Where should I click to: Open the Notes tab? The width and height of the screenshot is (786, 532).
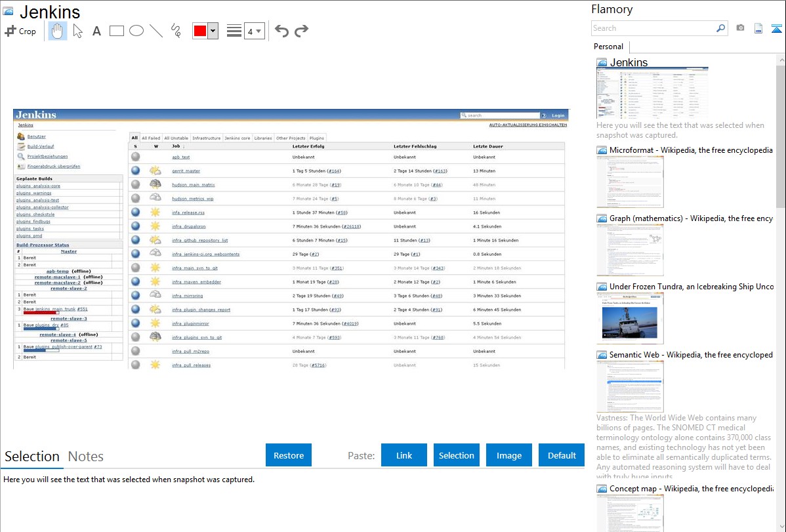tap(86, 457)
